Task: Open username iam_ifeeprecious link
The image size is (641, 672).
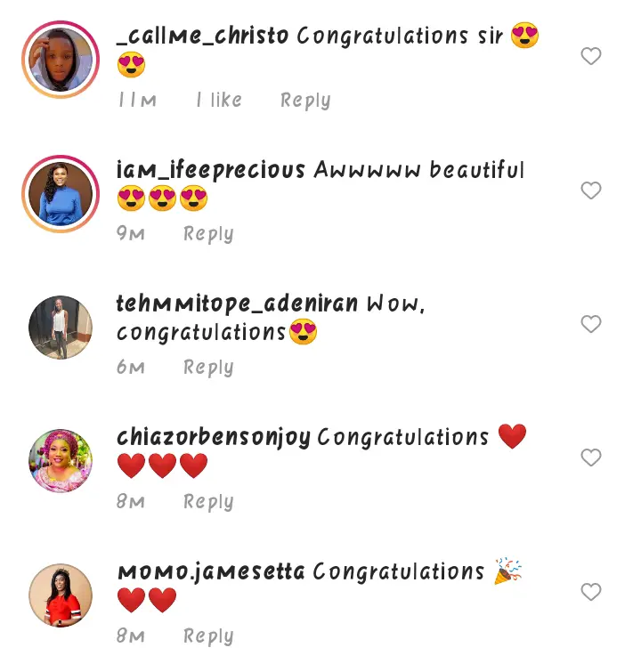Action: coord(210,170)
